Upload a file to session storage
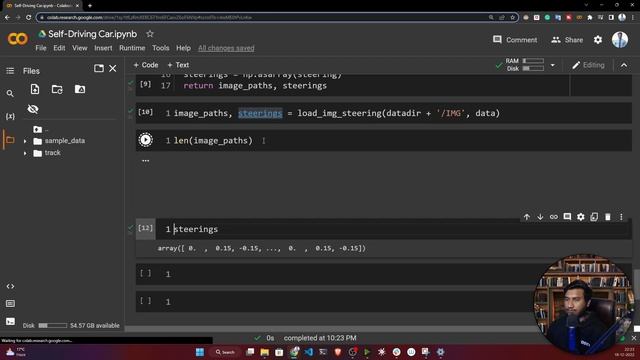The height and width of the screenshot is (360, 640). click(35, 89)
